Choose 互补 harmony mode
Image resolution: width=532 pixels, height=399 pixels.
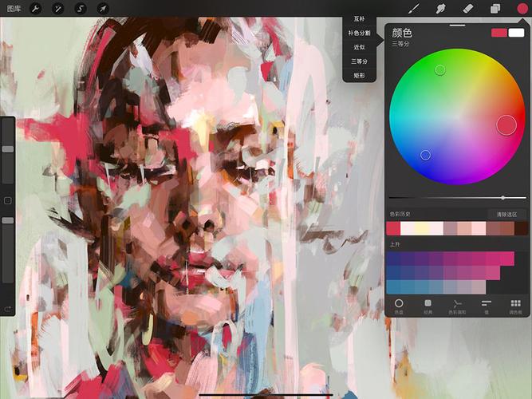pyautogui.click(x=359, y=19)
